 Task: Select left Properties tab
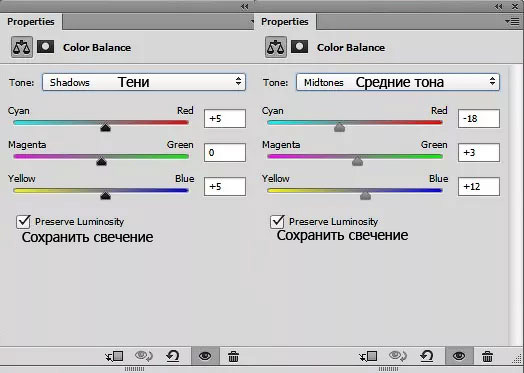[31, 22]
